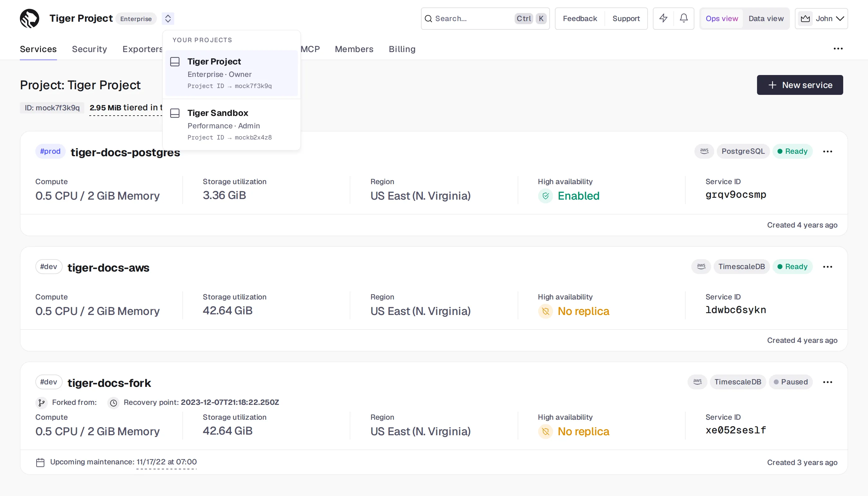This screenshot has width=868, height=496.
Task: Click the #prod tag
Action: [x=50, y=151]
